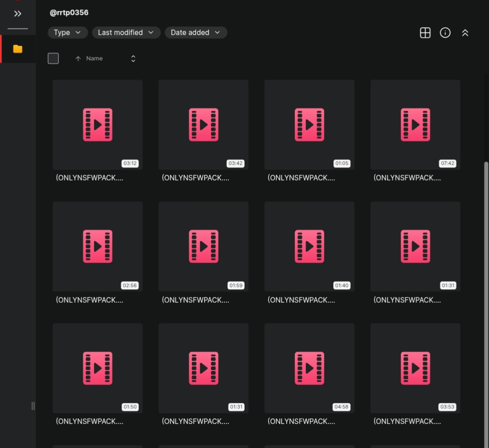This screenshot has width=489, height=448.
Task: Open the video with duration 07:42
Action: [x=415, y=125]
